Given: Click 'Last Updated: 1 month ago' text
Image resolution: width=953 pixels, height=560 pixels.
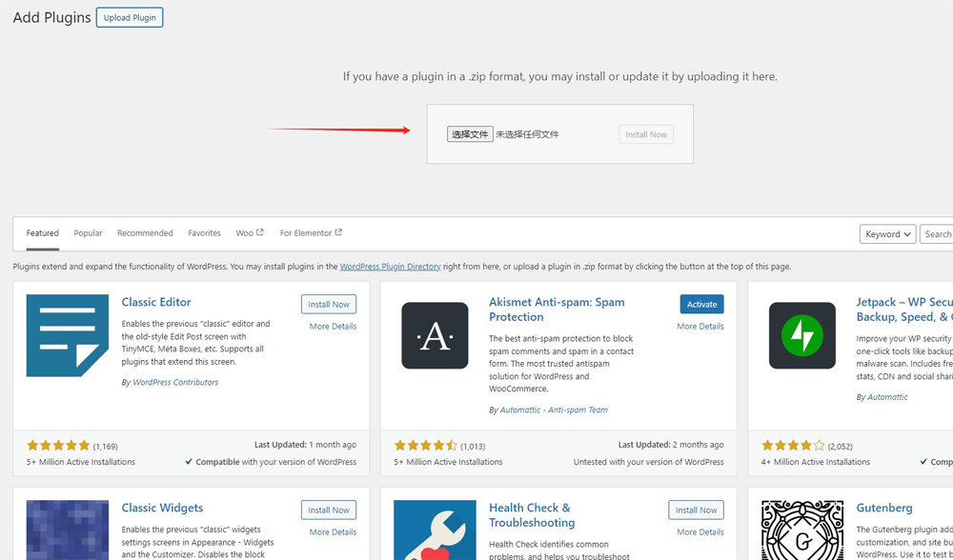Looking at the screenshot, I should pos(305,445).
